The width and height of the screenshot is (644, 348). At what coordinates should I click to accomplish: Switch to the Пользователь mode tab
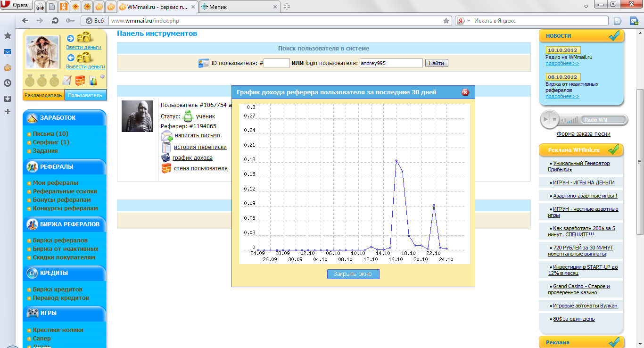[x=85, y=95]
